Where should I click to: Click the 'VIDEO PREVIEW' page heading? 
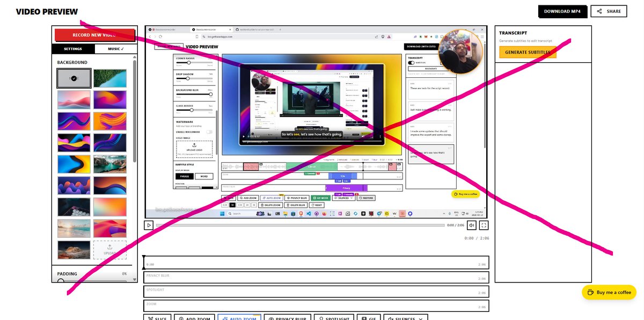tap(47, 12)
